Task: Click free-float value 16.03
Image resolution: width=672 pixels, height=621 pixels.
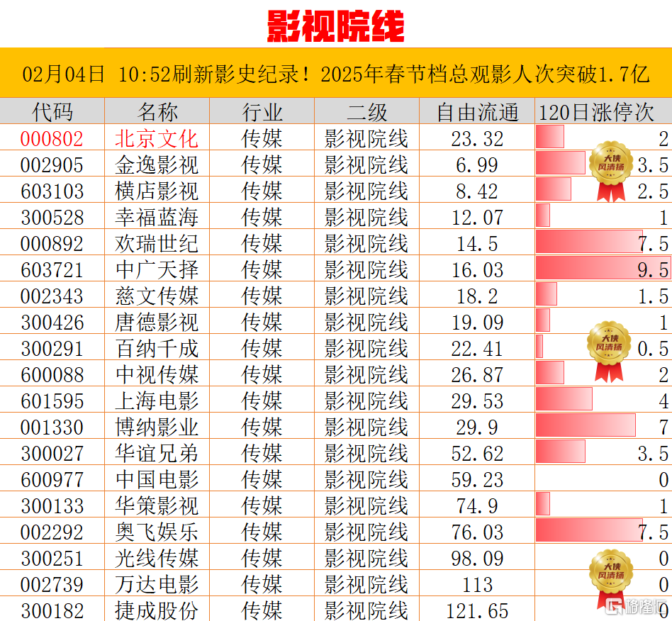Action: [x=477, y=270]
